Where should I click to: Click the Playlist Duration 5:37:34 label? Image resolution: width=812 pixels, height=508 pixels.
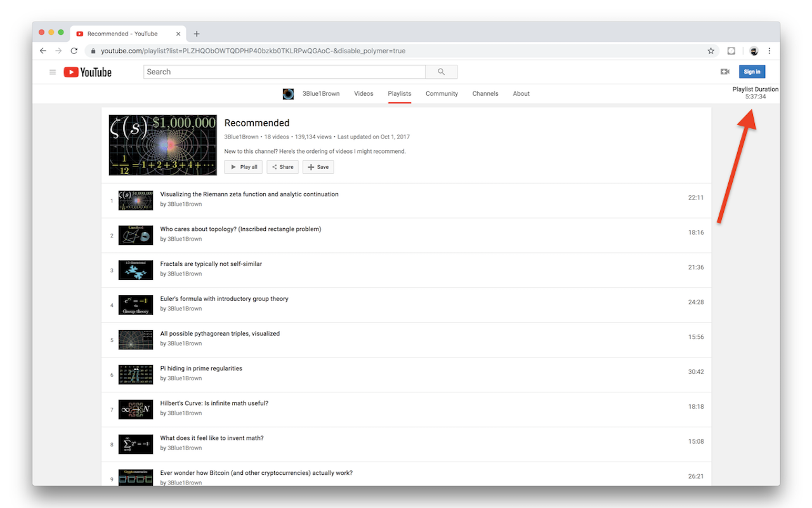pos(756,93)
